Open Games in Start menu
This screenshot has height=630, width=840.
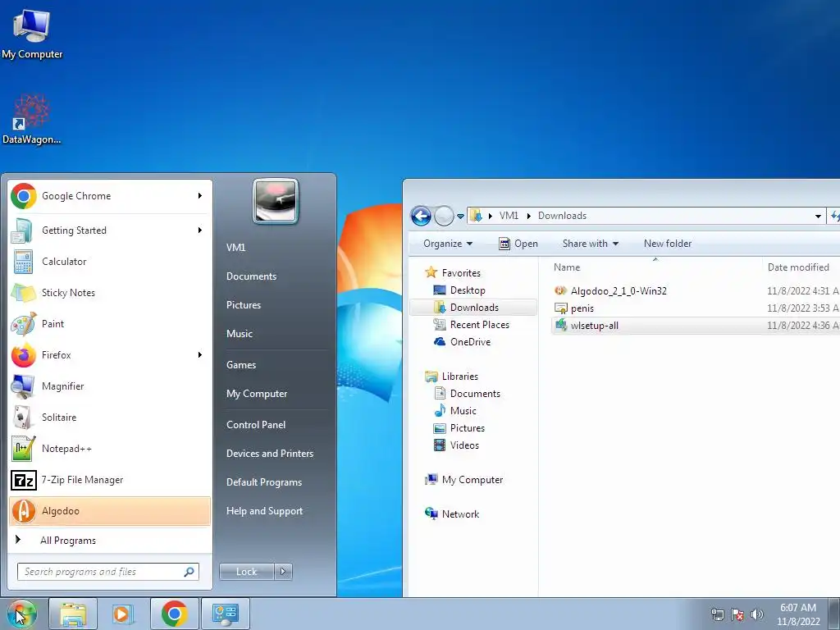(x=241, y=365)
